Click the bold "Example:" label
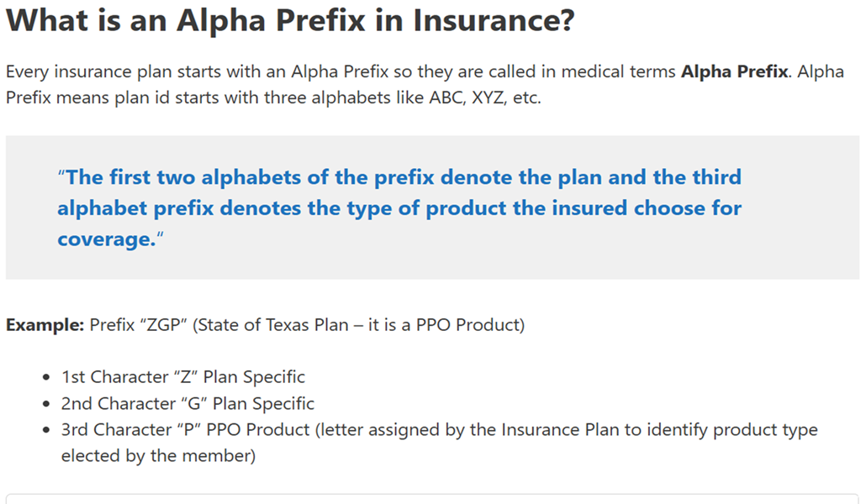The height and width of the screenshot is (504, 861). pos(45,324)
